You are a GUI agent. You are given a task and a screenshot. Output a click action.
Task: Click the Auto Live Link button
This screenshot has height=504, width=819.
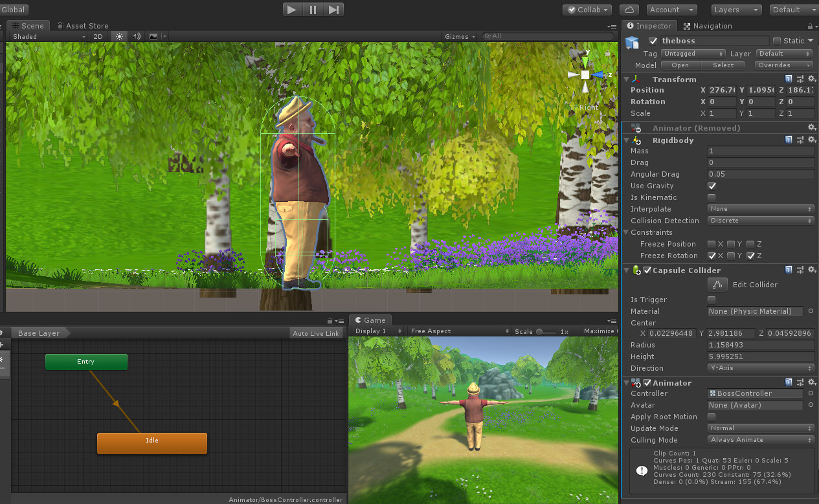315,334
